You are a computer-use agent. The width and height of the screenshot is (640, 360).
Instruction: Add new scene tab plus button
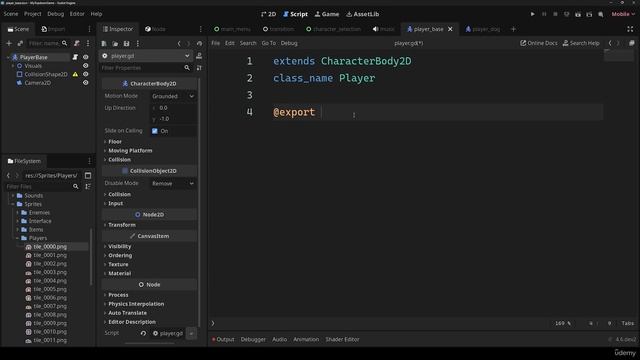(513, 29)
